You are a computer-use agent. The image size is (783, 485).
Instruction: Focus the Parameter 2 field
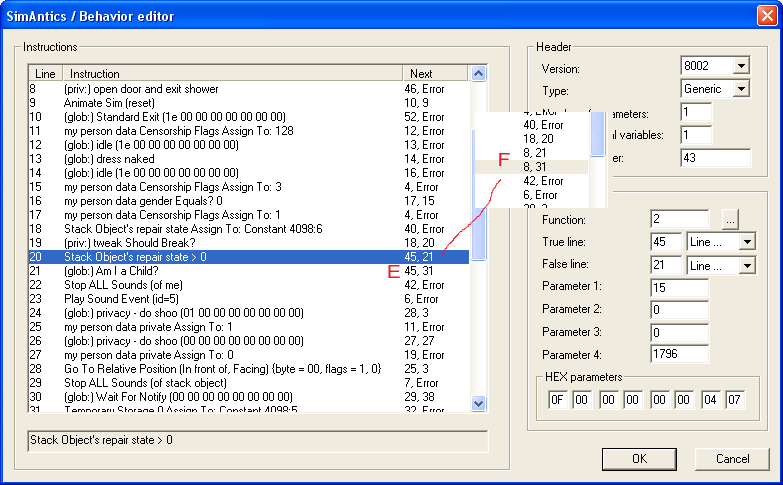[680, 310]
